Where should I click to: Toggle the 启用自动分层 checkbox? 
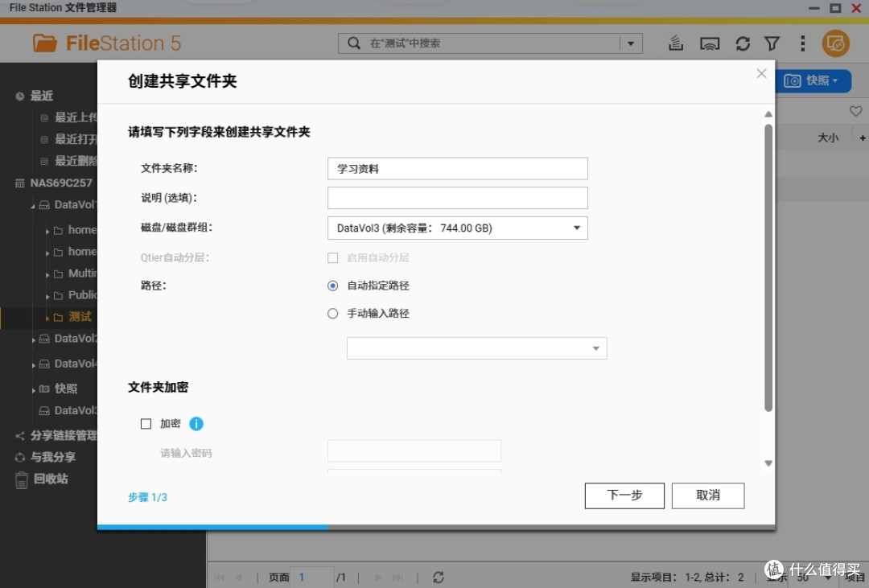coord(332,257)
